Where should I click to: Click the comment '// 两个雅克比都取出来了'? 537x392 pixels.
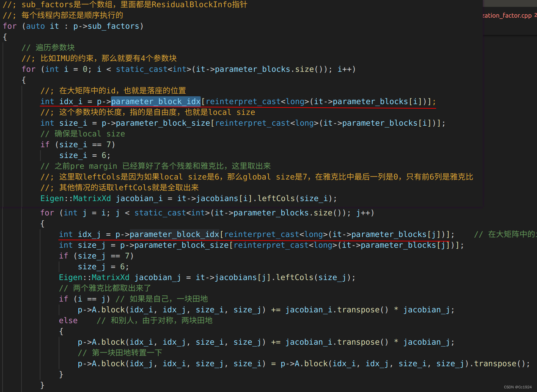click(105, 288)
